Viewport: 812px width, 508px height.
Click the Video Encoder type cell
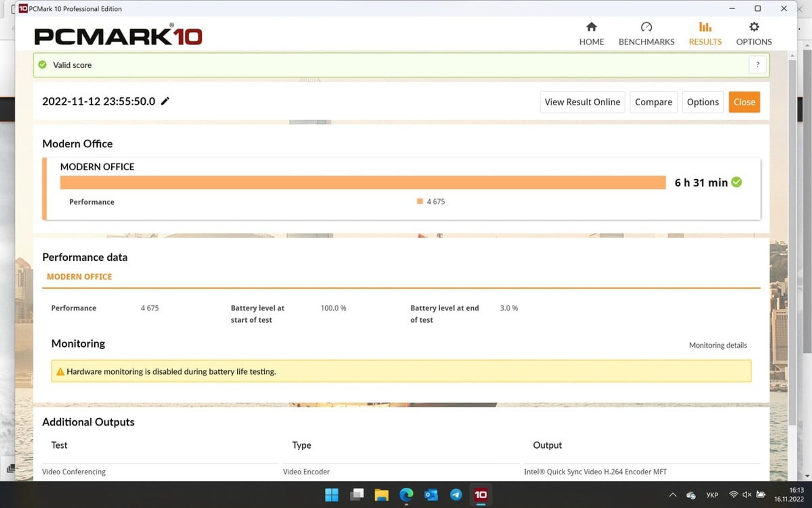coord(306,472)
